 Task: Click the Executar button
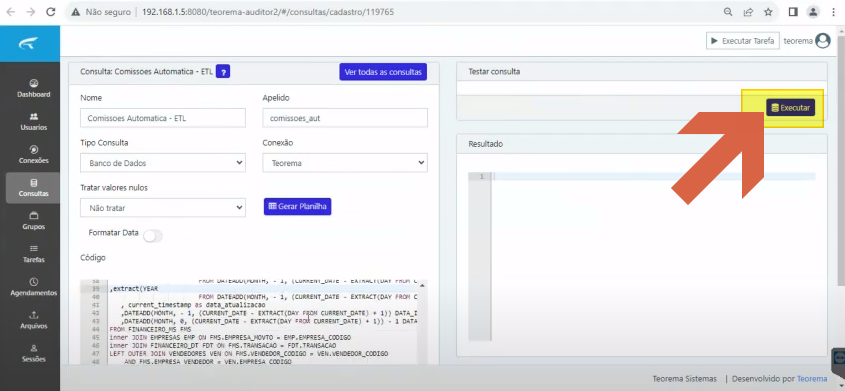coord(791,108)
